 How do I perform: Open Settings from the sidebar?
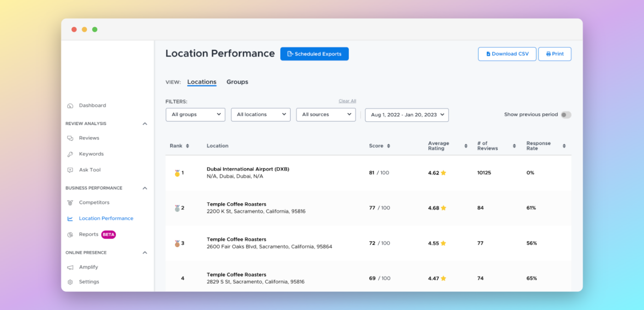(89, 281)
